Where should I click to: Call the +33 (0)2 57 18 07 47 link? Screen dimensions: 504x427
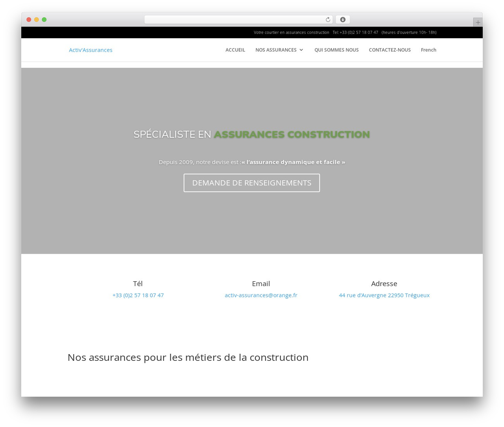click(x=138, y=295)
